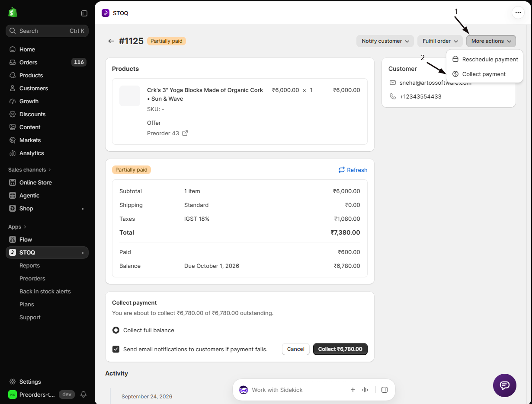Open Preorder 43 external link icon

(185, 133)
